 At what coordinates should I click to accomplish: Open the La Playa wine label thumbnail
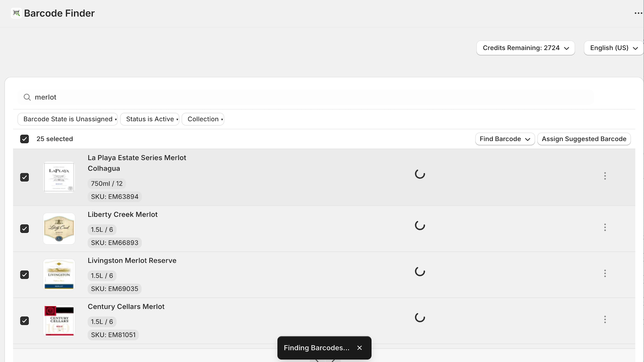59,177
